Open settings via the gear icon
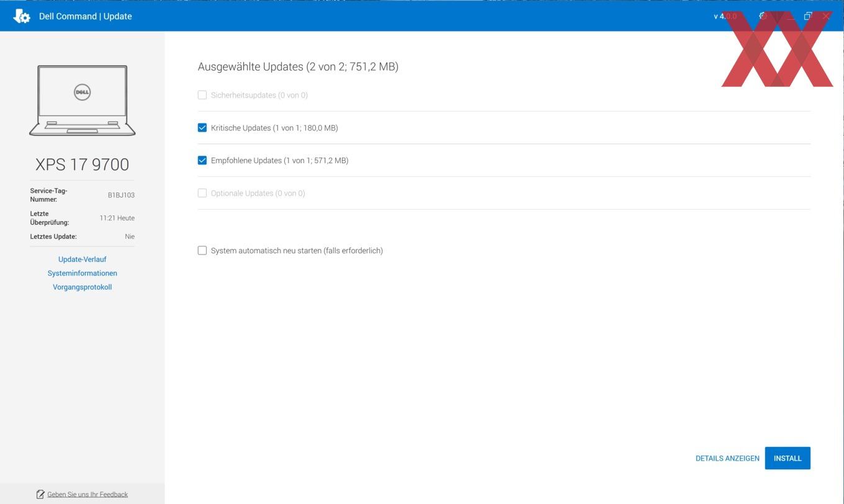 763,16
